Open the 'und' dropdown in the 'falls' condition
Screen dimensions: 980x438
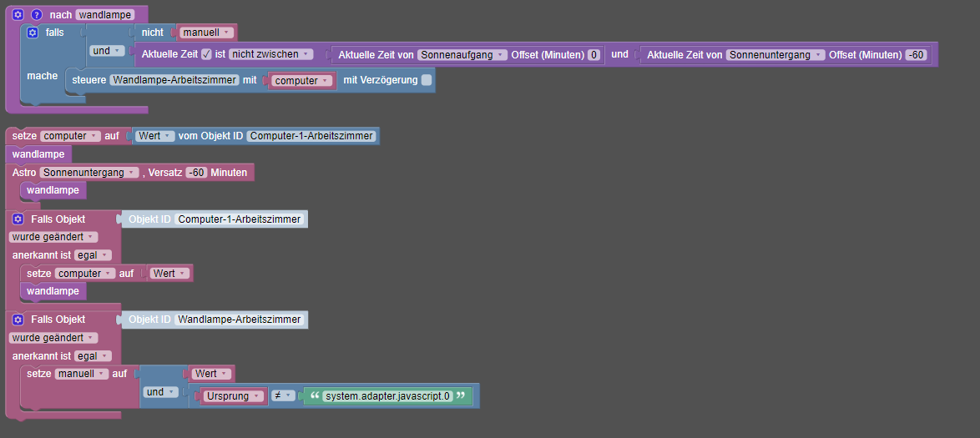pyautogui.click(x=108, y=51)
